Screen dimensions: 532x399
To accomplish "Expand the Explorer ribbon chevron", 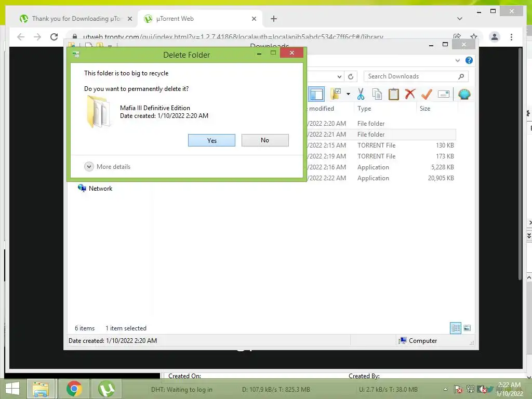I will point(457,60).
